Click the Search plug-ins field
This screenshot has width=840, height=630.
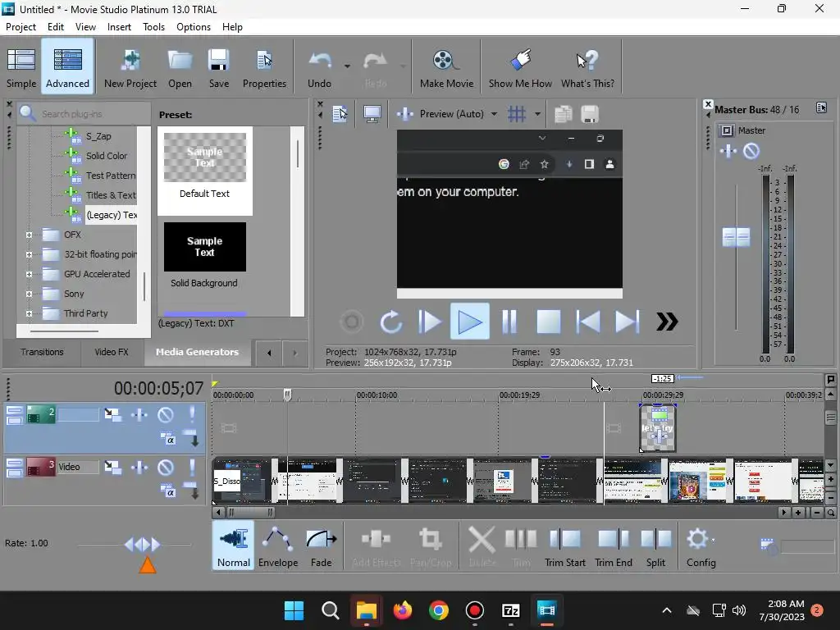[84, 113]
